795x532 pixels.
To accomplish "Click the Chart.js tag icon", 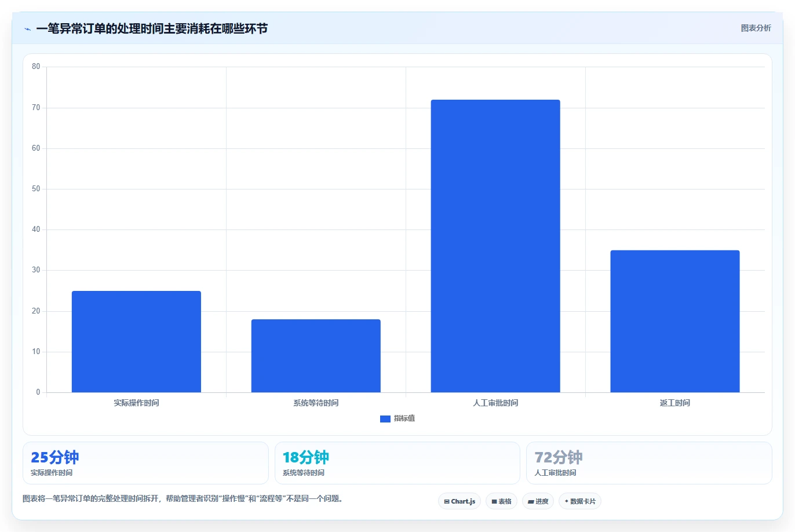I will [x=447, y=502].
